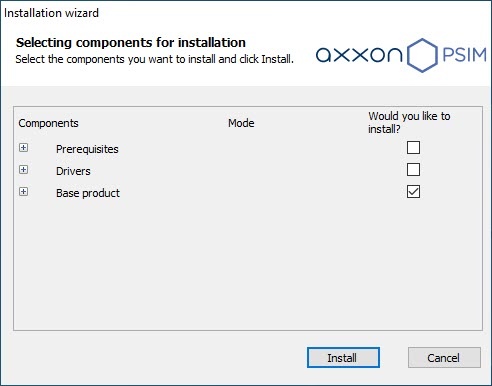
Task: Cancel the installation wizard
Action: point(444,358)
